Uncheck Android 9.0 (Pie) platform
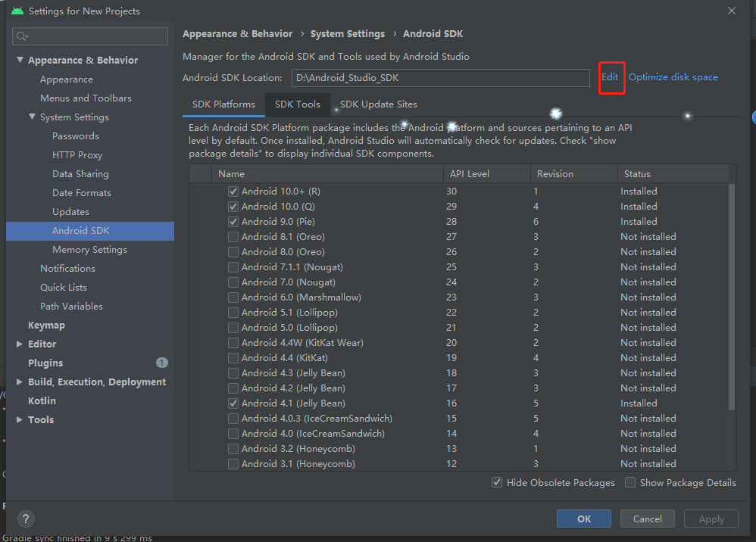Image resolution: width=756 pixels, height=542 pixels. coord(233,222)
